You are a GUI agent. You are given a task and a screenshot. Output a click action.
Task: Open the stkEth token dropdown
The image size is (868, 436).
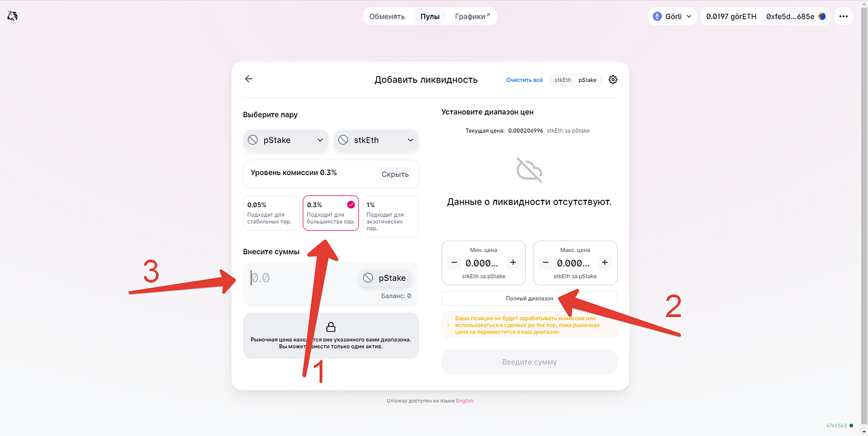(376, 140)
